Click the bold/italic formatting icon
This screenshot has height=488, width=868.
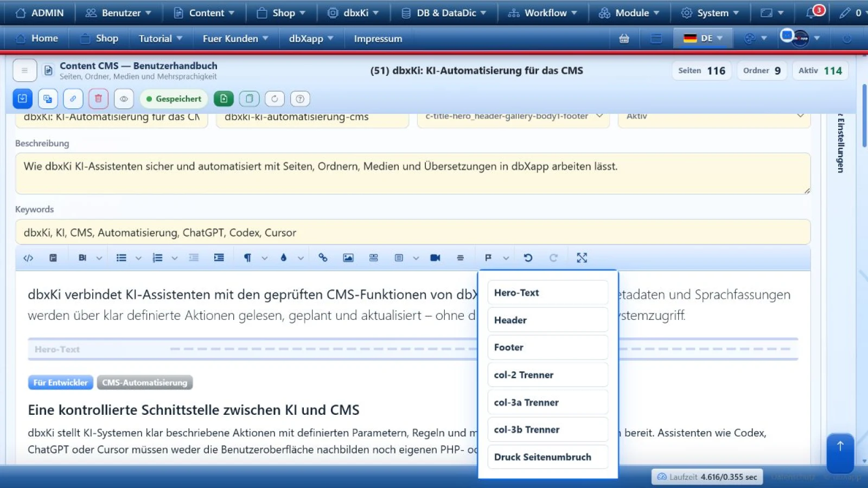(x=82, y=258)
